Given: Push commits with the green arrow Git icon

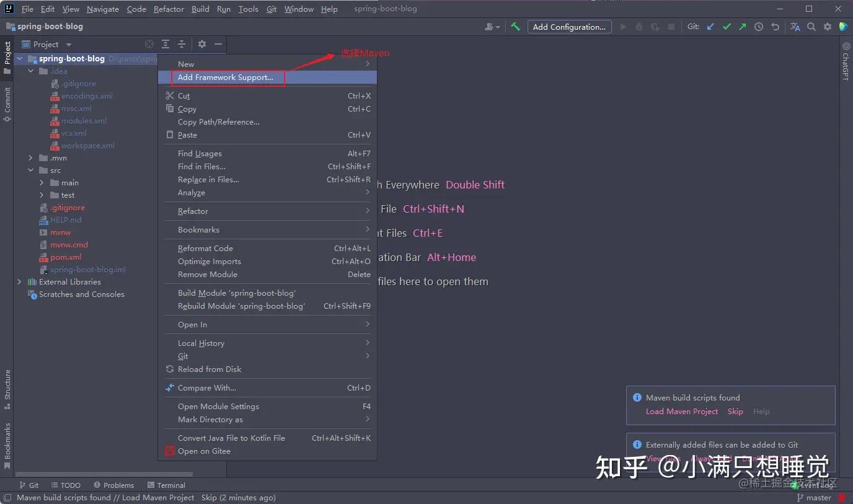Looking at the screenshot, I should coord(742,27).
